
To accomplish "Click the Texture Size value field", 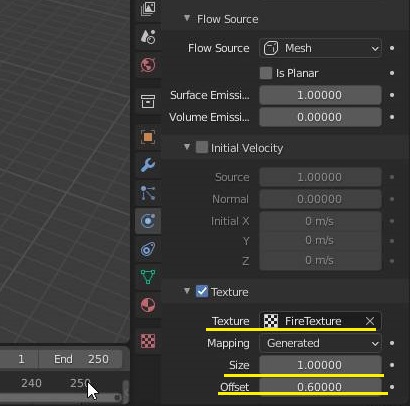I will (x=320, y=365).
